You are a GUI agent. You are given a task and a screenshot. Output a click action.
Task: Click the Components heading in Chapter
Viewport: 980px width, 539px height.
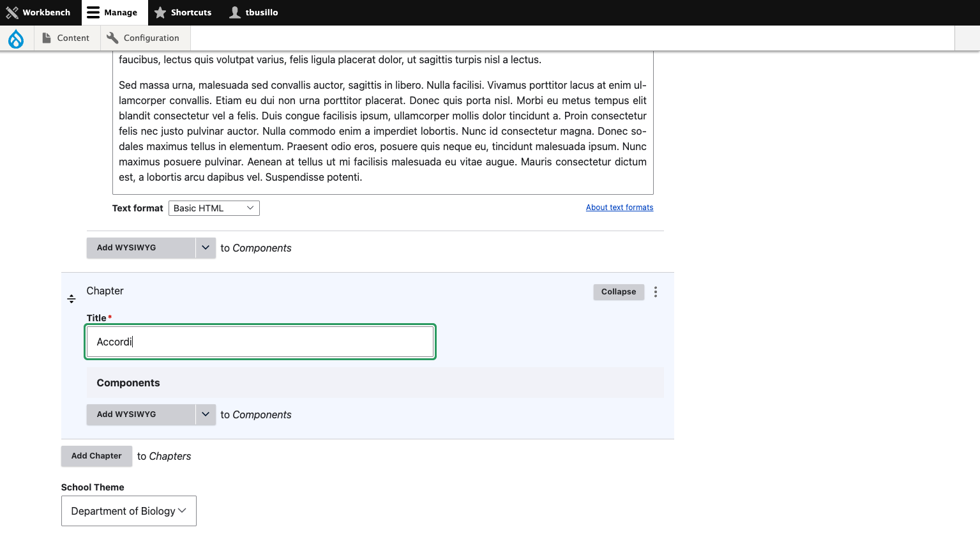click(128, 383)
